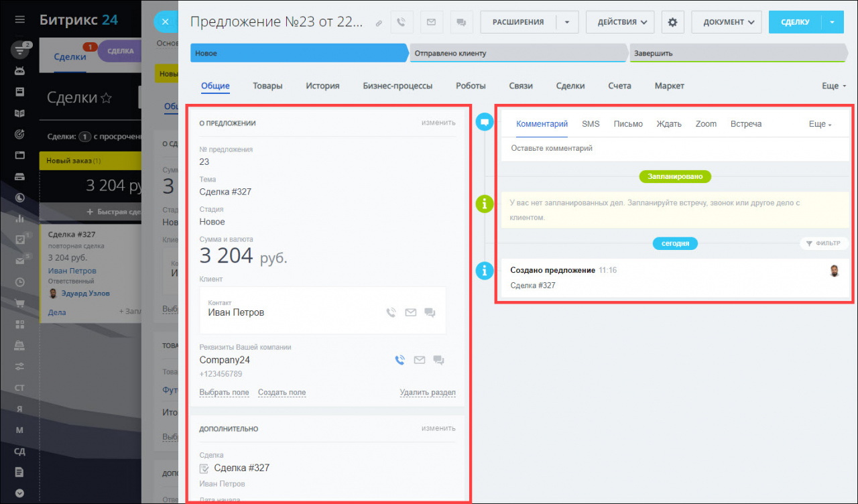
Task: Click the phone call icon in header
Action: click(x=402, y=22)
